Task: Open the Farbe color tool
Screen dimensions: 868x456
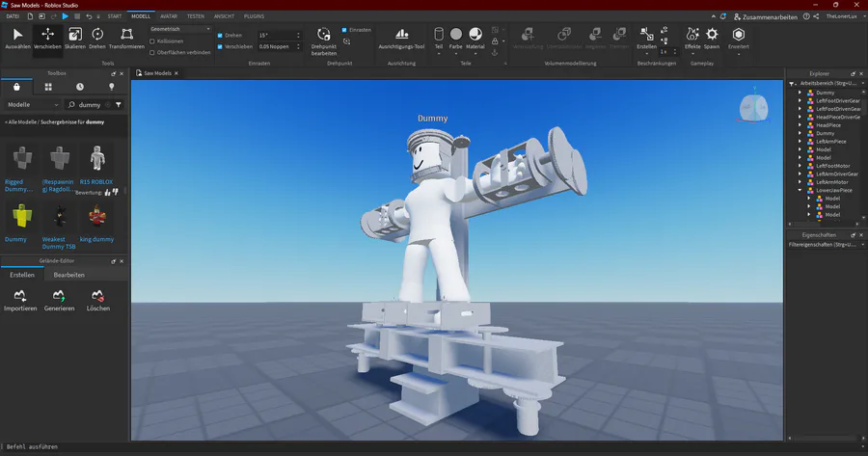Action: (455, 39)
